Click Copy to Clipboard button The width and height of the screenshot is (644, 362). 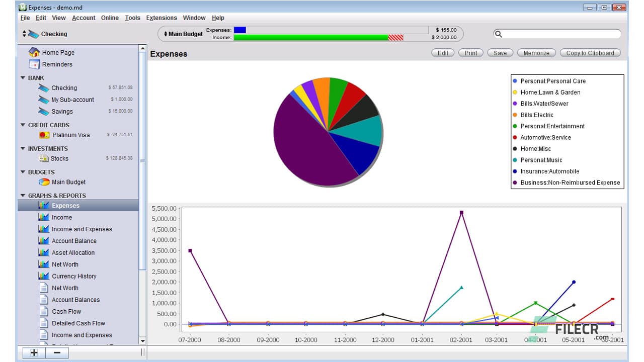tap(590, 53)
